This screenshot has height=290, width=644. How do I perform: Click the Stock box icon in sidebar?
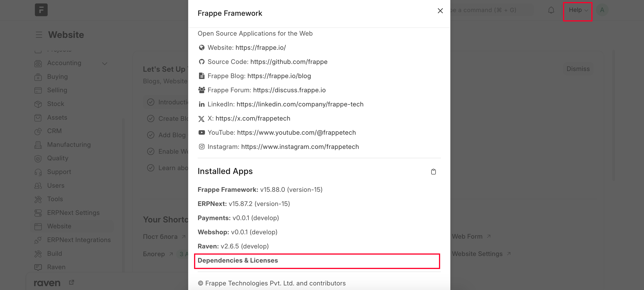[38, 104]
